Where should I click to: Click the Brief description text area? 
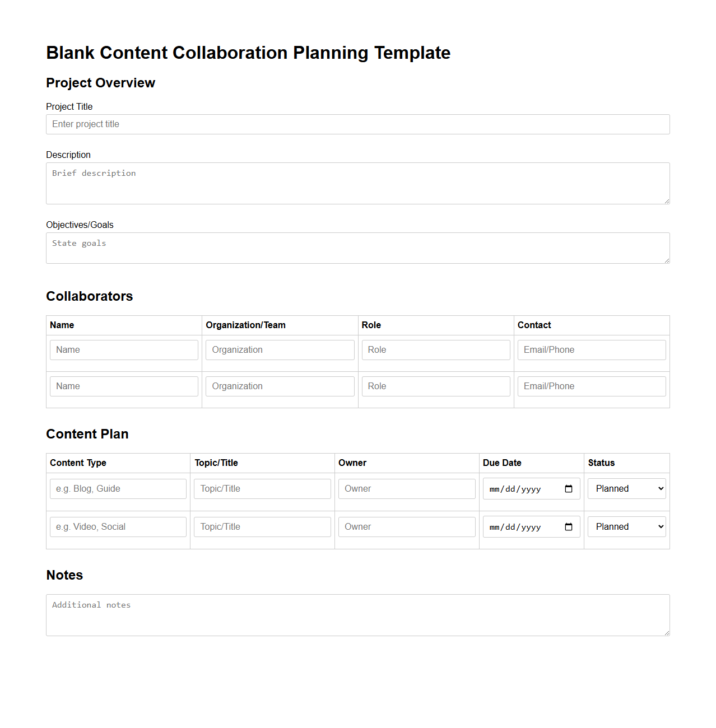pos(357,183)
